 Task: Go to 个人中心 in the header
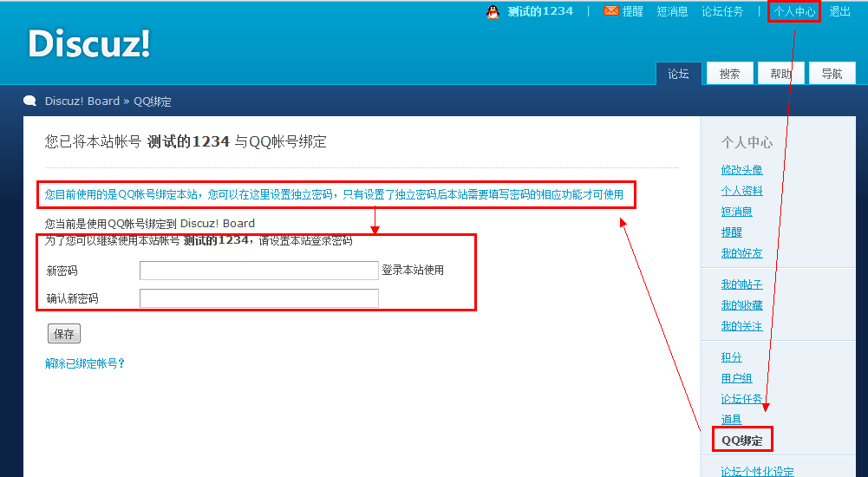click(x=794, y=11)
